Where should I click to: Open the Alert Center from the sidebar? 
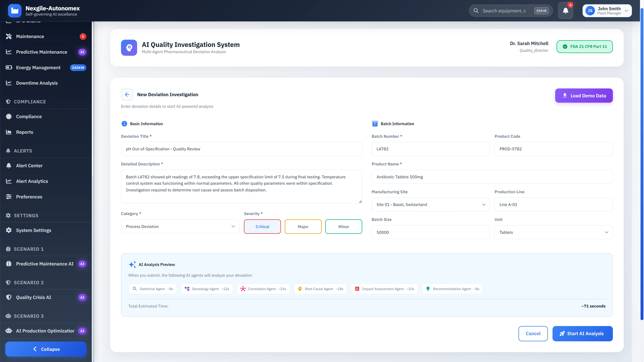(x=29, y=165)
